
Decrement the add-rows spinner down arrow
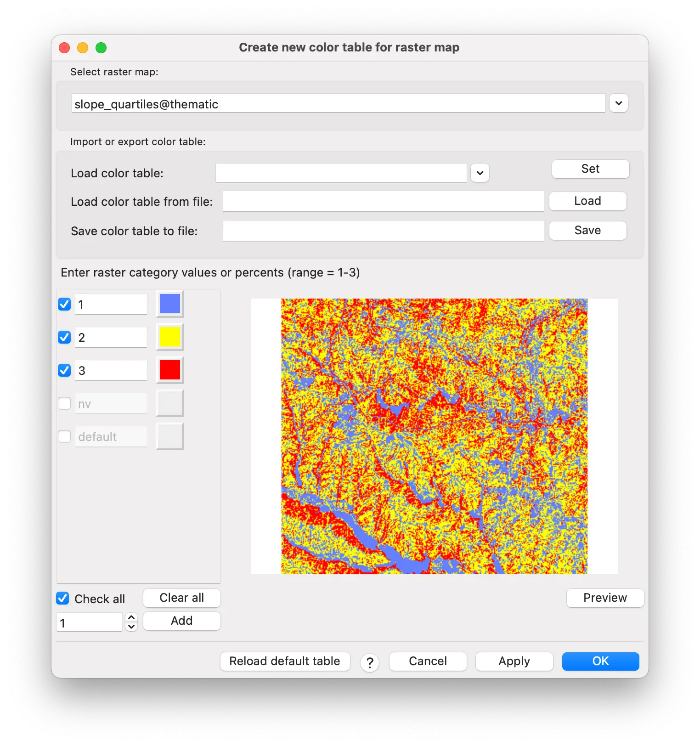coord(131,627)
